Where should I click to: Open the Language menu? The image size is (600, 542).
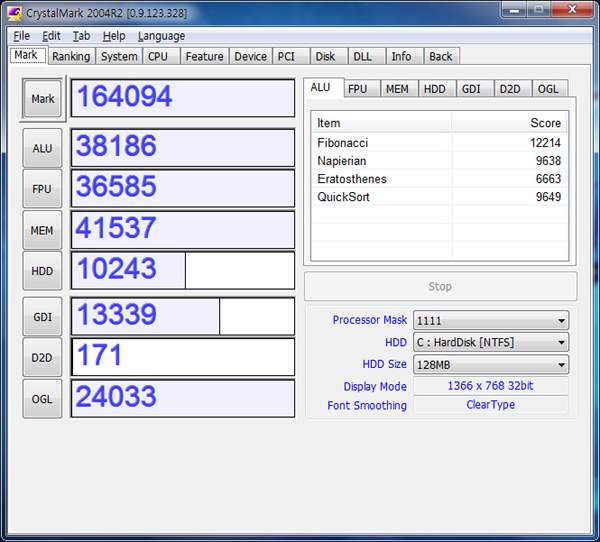tap(161, 36)
